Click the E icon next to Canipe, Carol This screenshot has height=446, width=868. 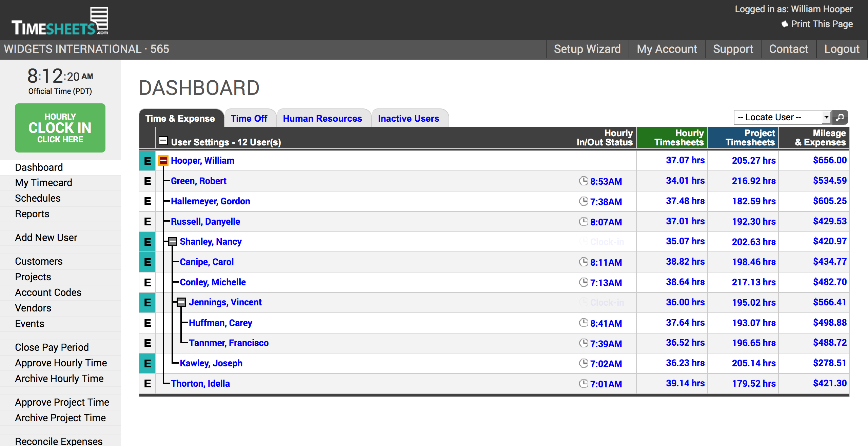pyautogui.click(x=147, y=262)
